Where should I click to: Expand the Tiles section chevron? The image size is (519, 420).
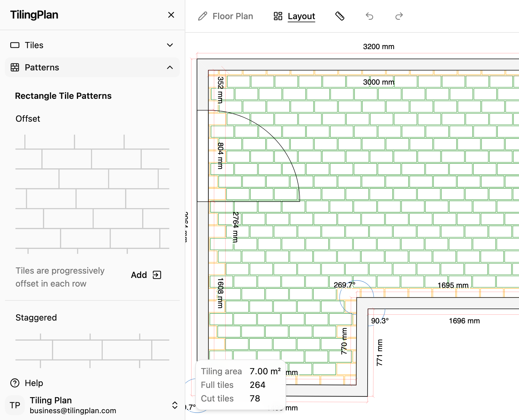[x=170, y=45]
